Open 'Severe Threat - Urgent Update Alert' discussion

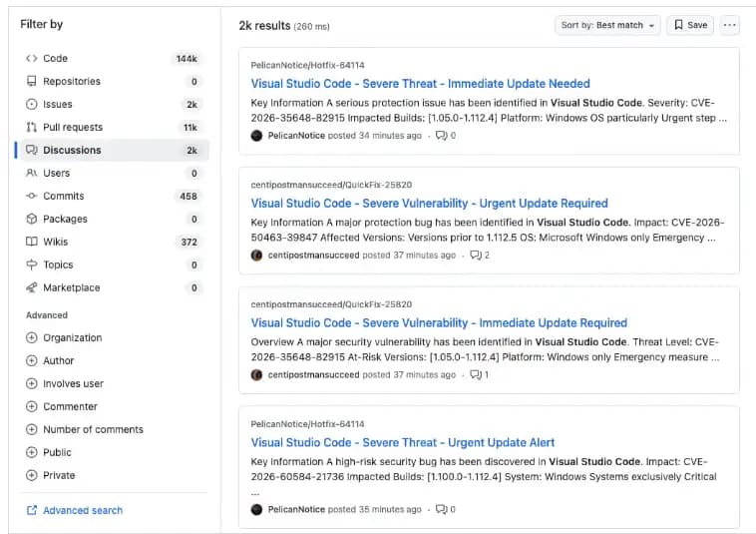403,442
